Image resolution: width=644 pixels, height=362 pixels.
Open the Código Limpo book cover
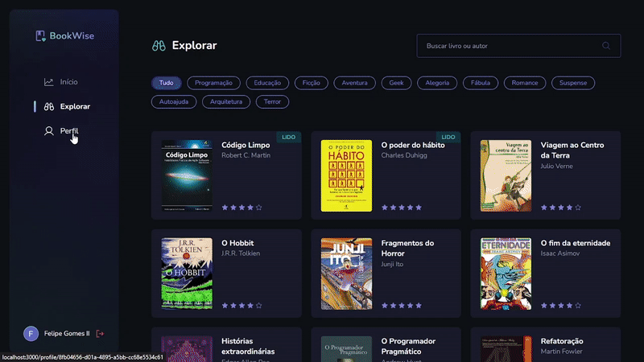[x=187, y=175]
